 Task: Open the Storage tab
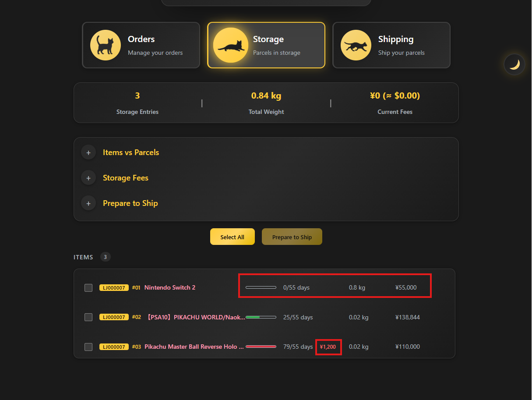coord(266,45)
